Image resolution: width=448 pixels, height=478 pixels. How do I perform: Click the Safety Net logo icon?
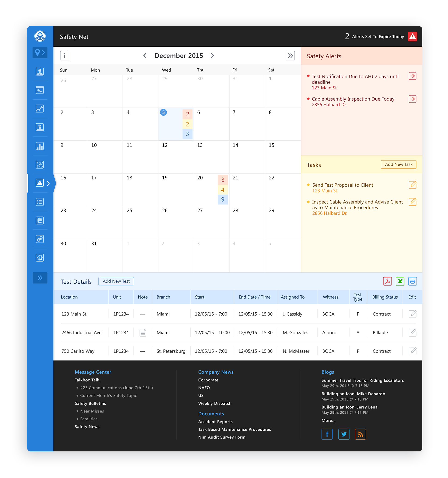(40, 36)
